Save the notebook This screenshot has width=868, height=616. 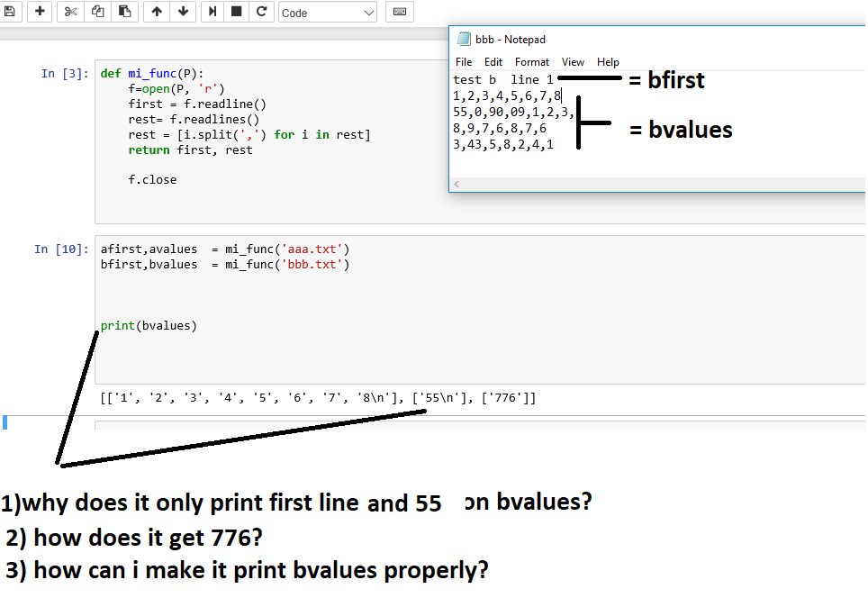[12, 12]
